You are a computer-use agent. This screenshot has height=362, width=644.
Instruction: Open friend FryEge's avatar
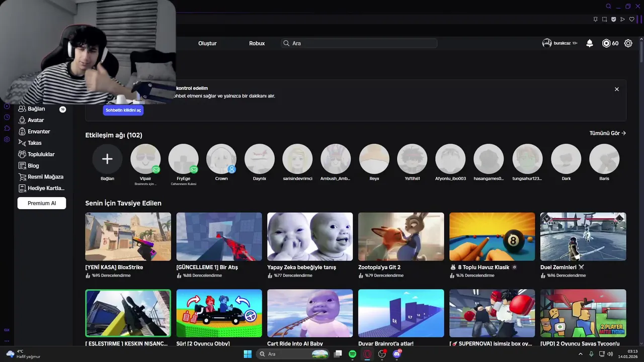183,159
